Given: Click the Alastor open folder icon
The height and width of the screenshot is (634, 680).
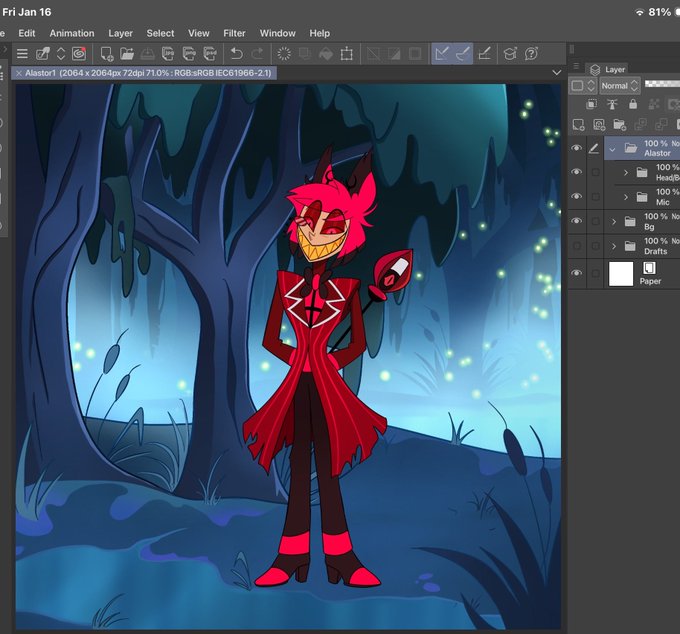Looking at the screenshot, I should [x=631, y=148].
